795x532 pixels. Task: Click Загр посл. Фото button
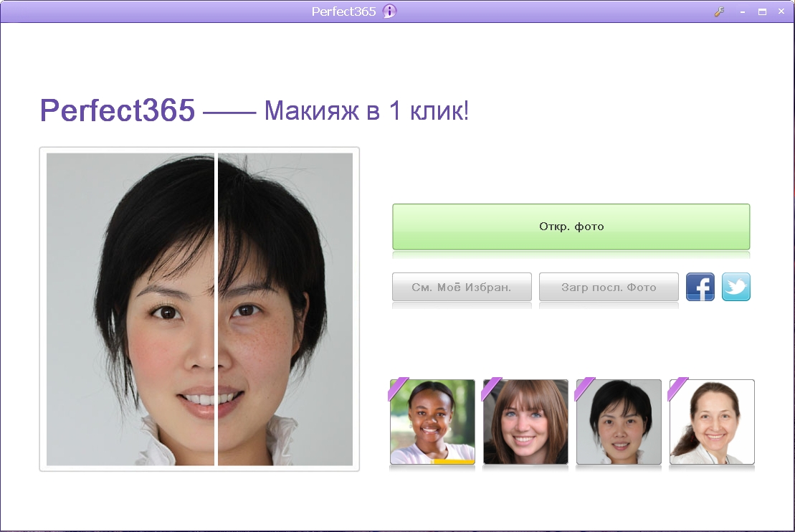tap(609, 287)
